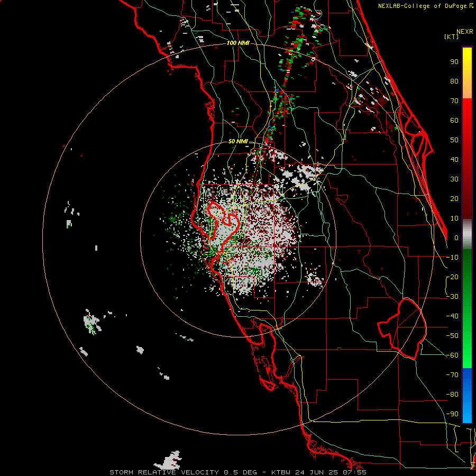This screenshot has width=476, height=476.
Task: Click the positive 40 knots scale label
Action: (x=454, y=159)
